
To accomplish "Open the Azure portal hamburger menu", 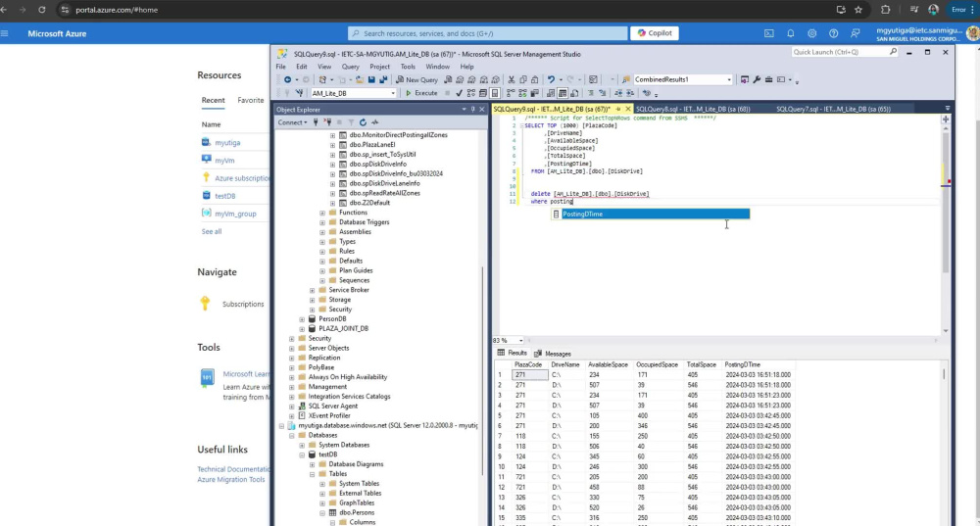I will click(5, 33).
